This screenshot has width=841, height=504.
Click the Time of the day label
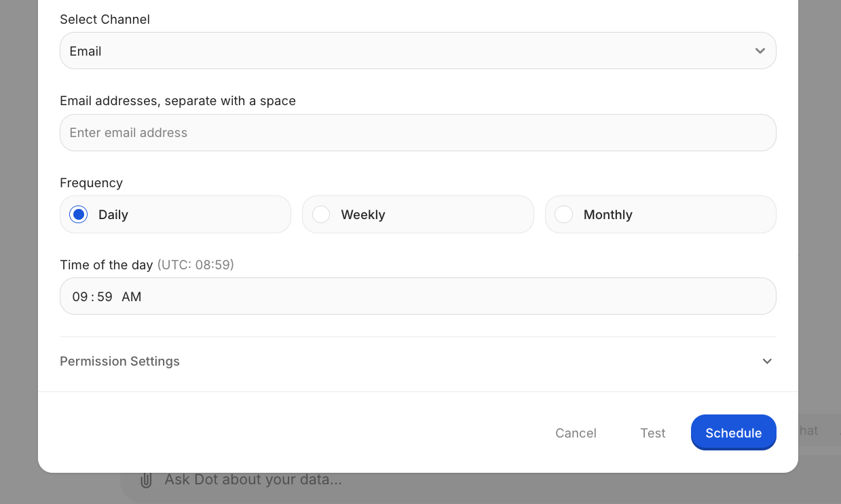tap(107, 265)
